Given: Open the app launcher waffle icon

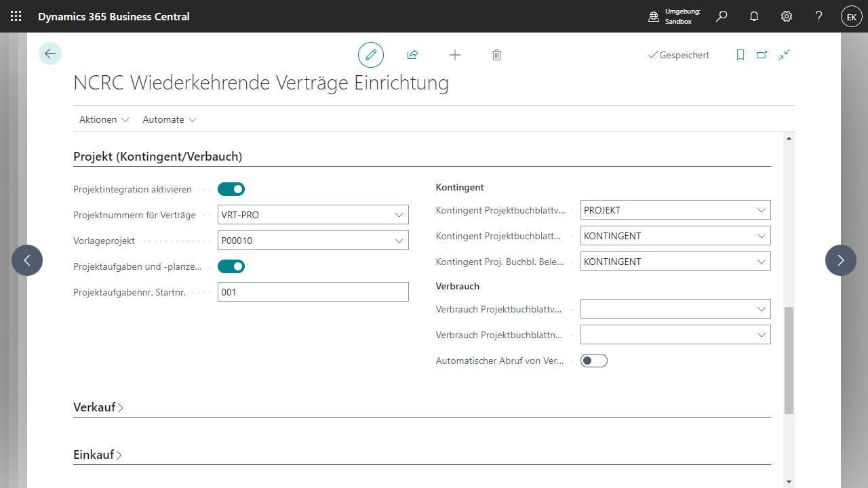Looking at the screenshot, I should pyautogui.click(x=16, y=16).
